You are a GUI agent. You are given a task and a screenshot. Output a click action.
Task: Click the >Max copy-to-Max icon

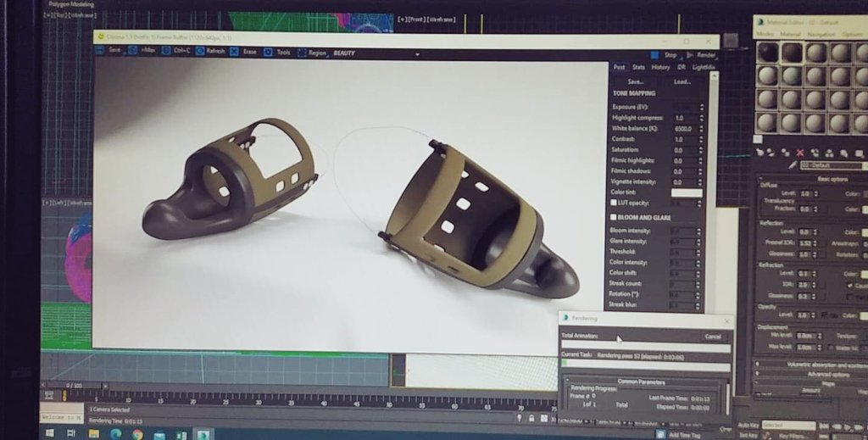coord(133,50)
